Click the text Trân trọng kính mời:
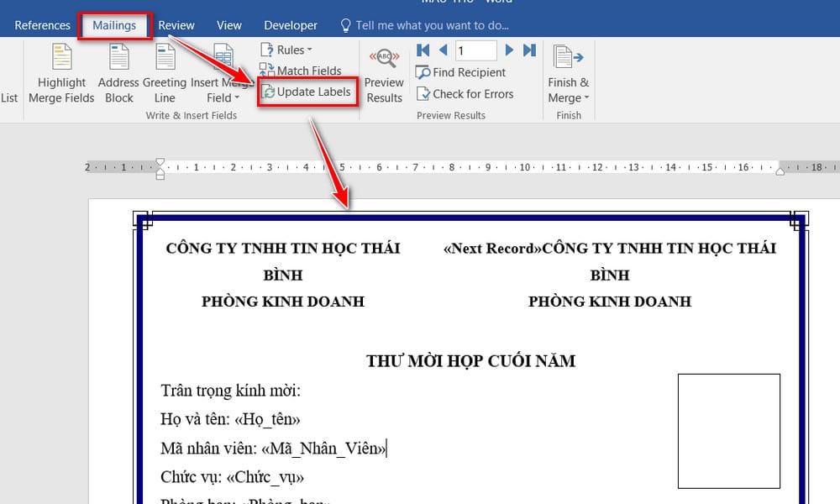Screen dimensions: 840x504 230,391
